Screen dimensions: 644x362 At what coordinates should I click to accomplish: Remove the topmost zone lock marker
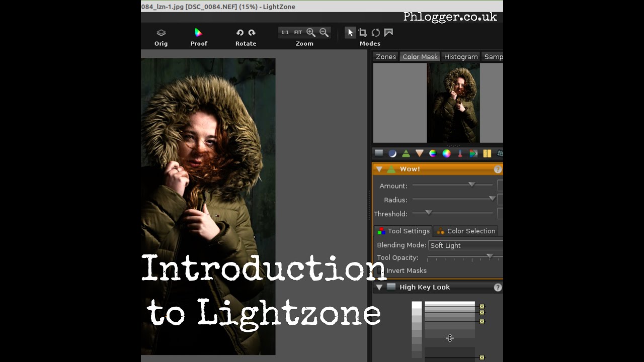tap(482, 306)
